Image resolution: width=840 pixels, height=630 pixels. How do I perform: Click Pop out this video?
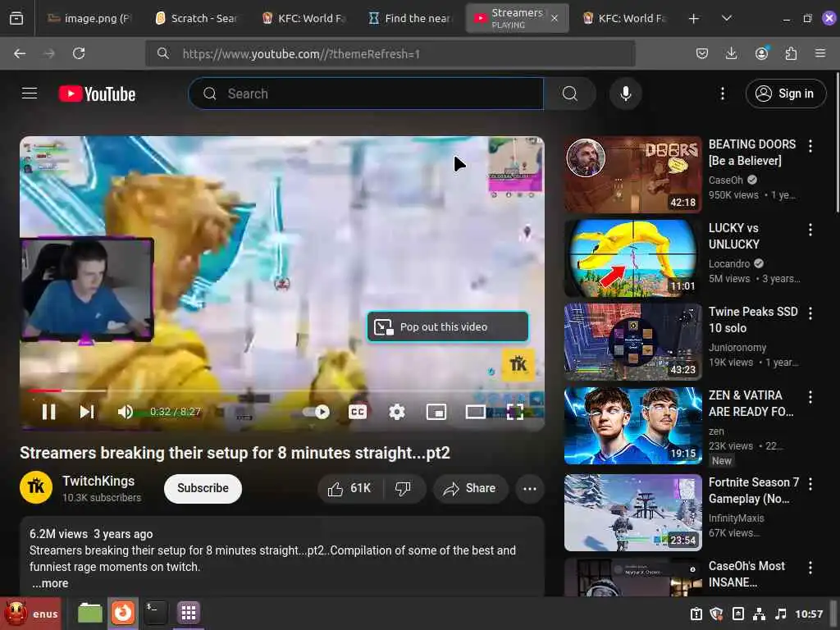coord(448,326)
